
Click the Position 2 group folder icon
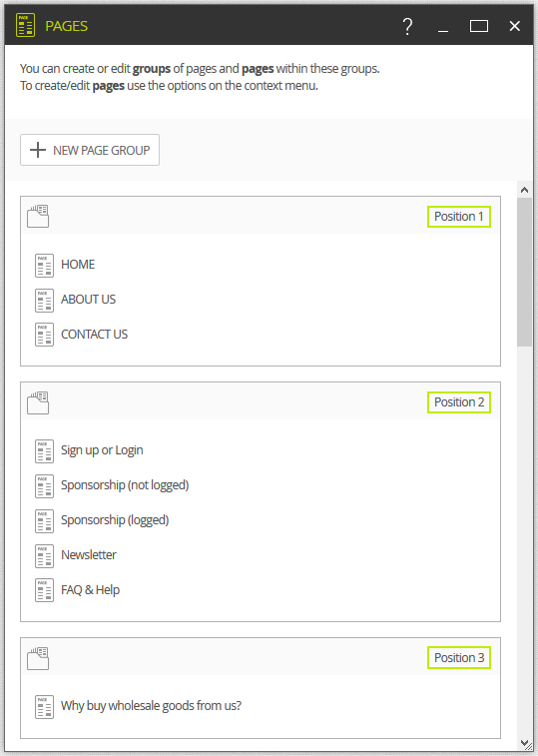tap(38, 402)
